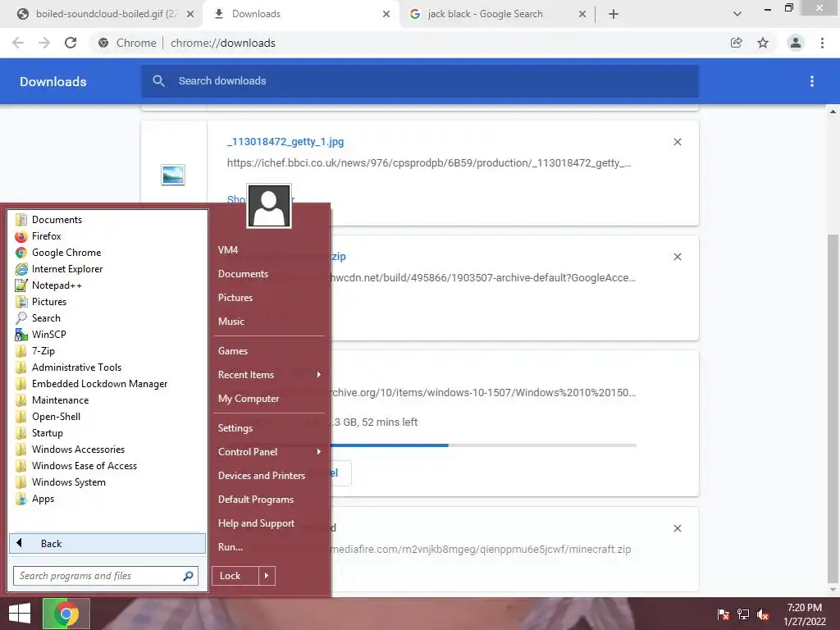Remove _113018472_getty_1.jpg from the downloads list
This screenshot has width=840, height=630.
[678, 142]
